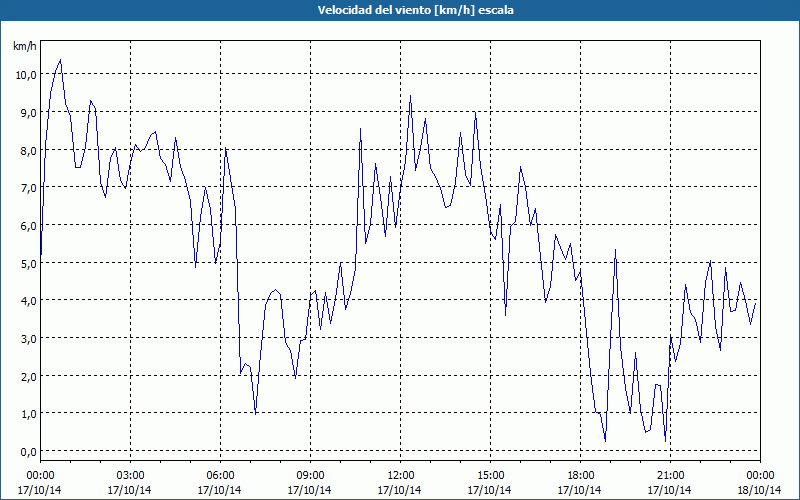Viewport: 800px width, 500px height.
Task: Click the '18:00' time axis label
Action: click(x=581, y=476)
